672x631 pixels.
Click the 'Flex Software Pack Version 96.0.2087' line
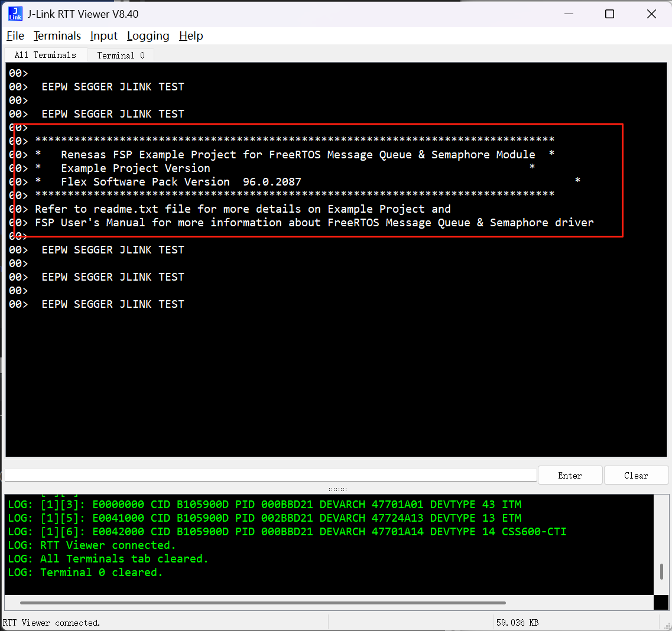click(x=308, y=181)
